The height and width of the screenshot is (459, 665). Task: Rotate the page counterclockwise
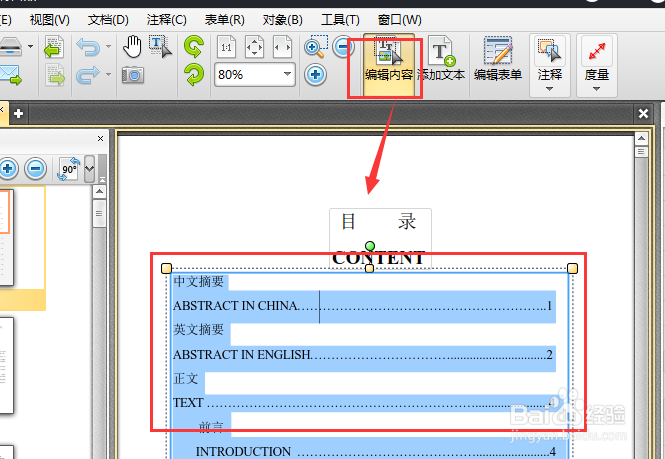pos(194,47)
